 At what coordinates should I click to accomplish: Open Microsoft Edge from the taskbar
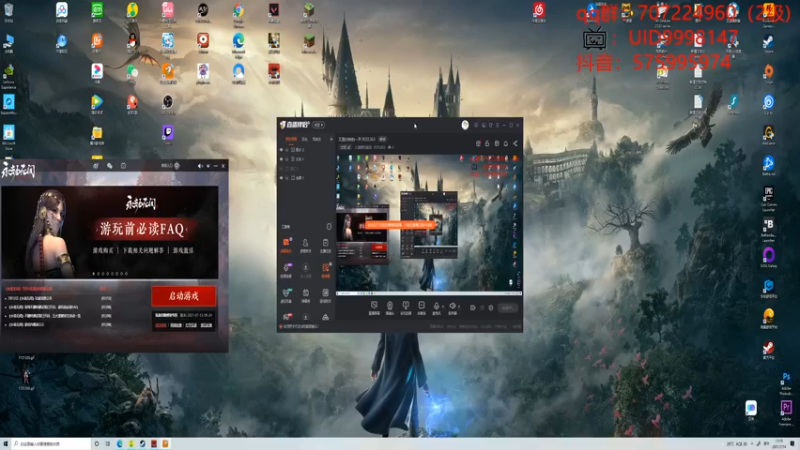[119, 444]
